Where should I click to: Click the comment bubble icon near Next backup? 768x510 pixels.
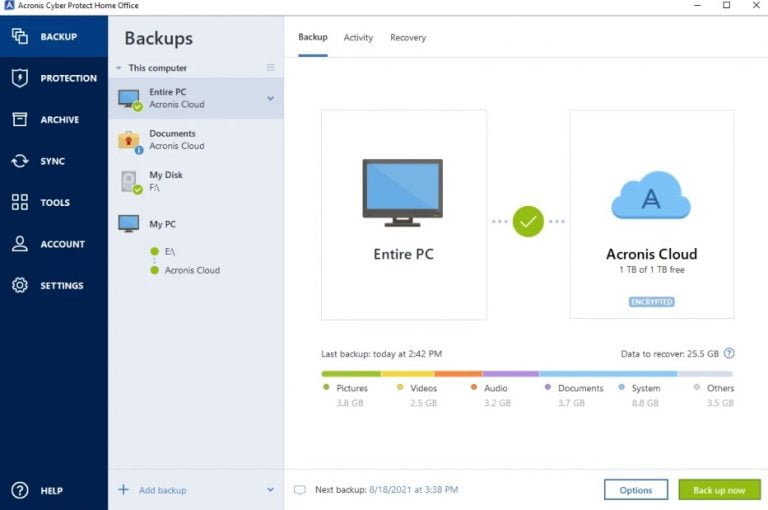(x=300, y=490)
